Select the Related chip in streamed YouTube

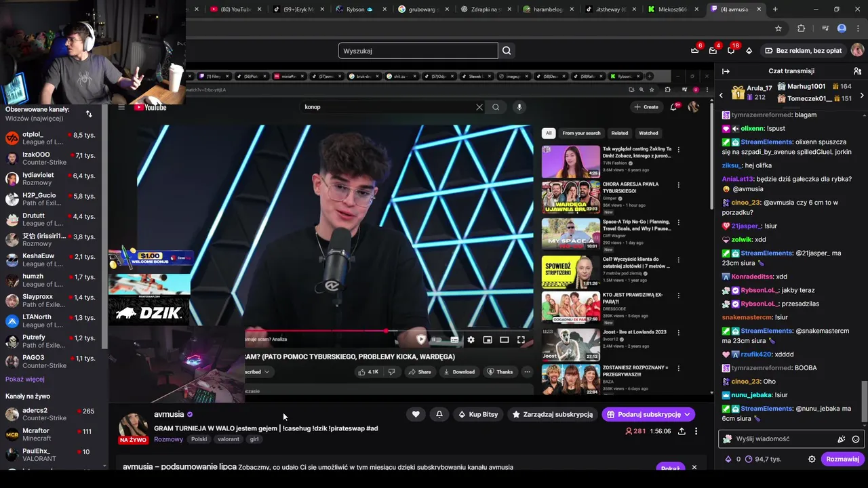[619, 133]
